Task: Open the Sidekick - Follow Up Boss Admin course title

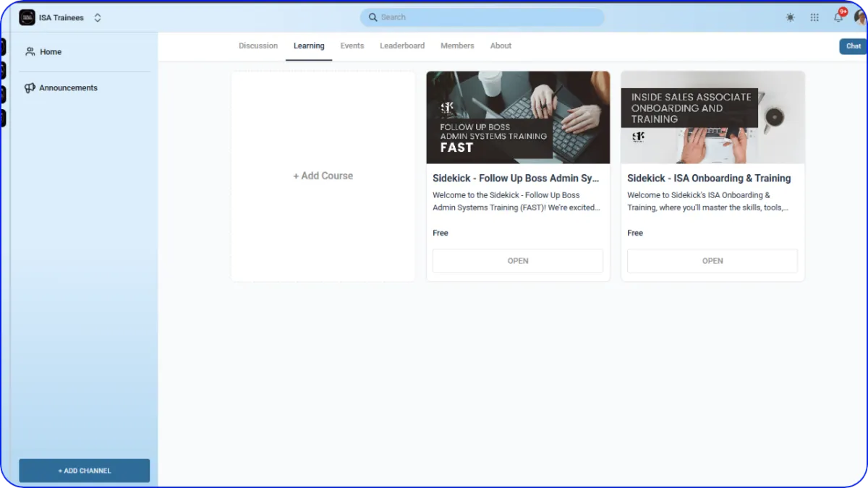Action: click(516, 178)
